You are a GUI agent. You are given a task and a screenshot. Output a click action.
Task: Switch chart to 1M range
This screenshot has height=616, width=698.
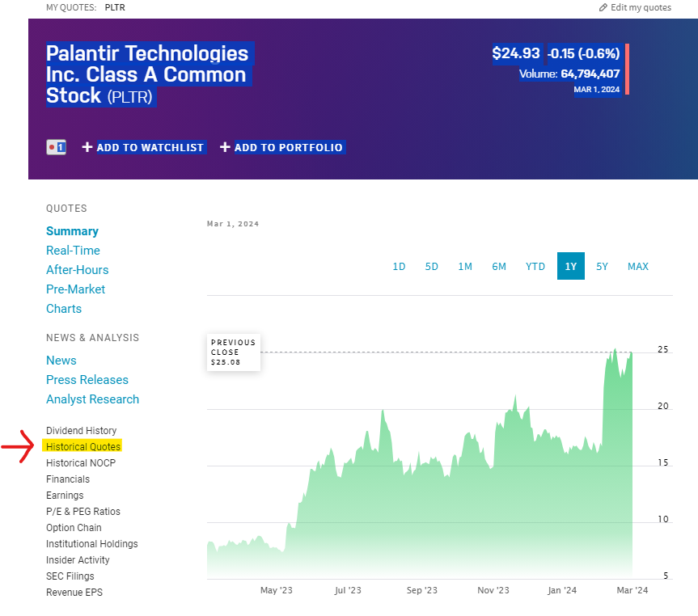tap(465, 266)
